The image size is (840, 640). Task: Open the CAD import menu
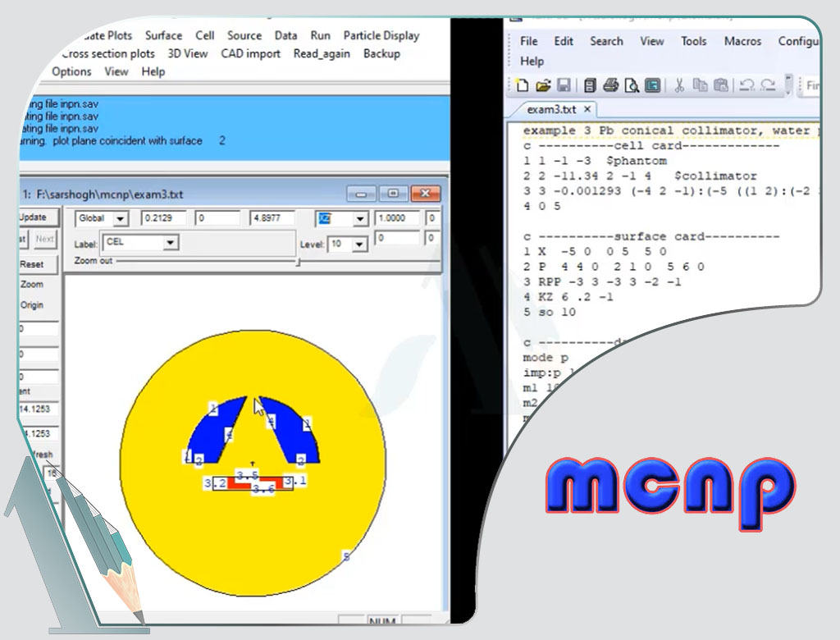point(250,53)
